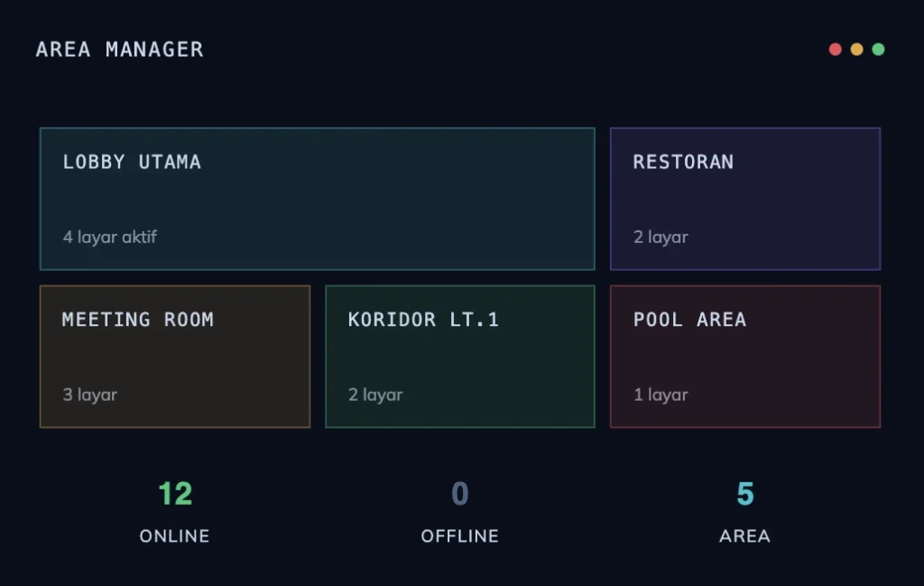Click "2 layar" under KORIDOR LT.1

tap(375, 395)
